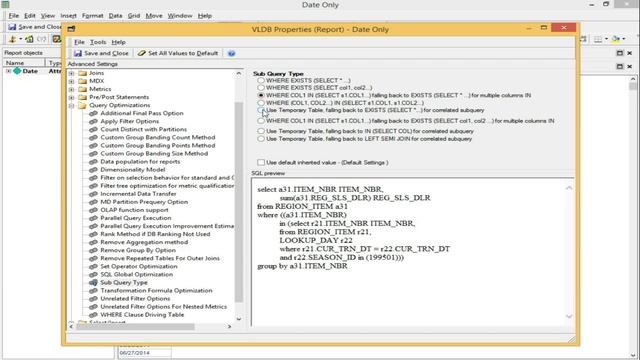Screen dimensions: 640x360
Task: Click scroll up arrow of settings tree
Action: [x=239, y=73]
